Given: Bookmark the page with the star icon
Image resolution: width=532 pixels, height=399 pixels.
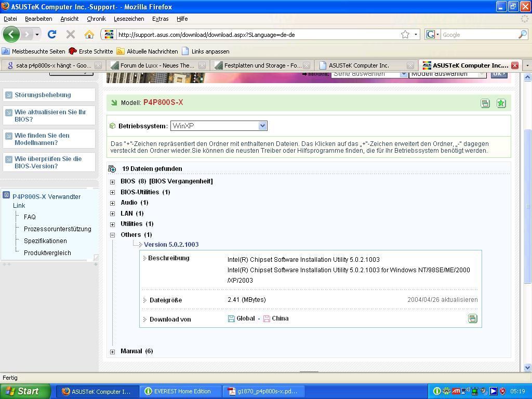Looking at the screenshot, I should [x=405, y=35].
